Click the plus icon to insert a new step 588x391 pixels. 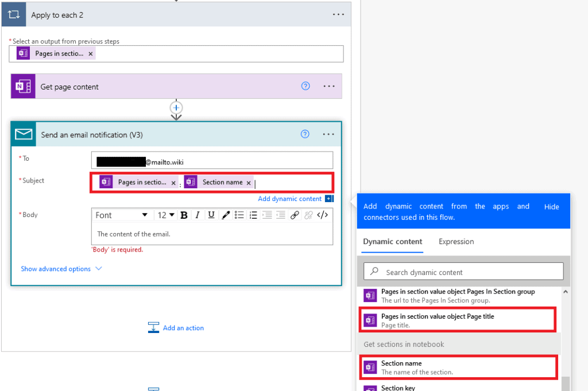point(176,109)
